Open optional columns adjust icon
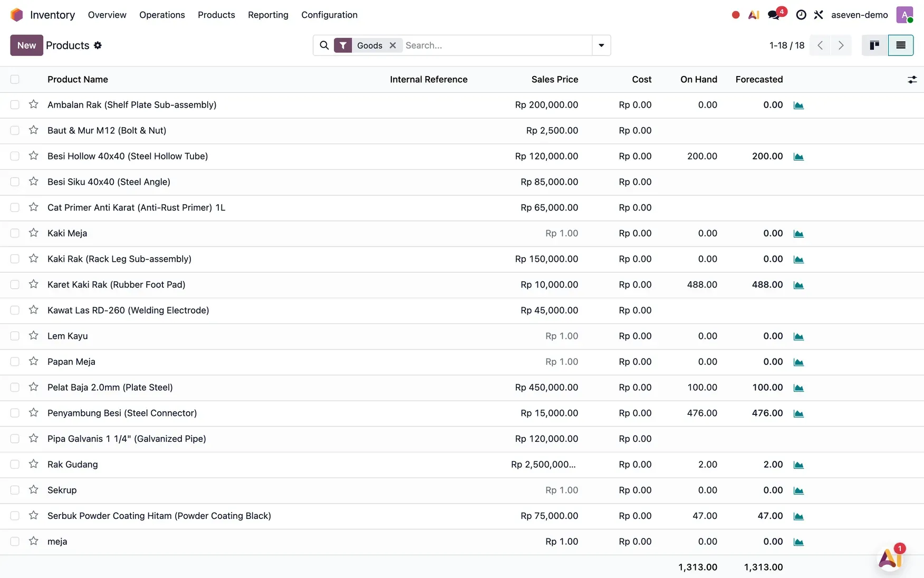This screenshot has width=924, height=578. click(912, 80)
